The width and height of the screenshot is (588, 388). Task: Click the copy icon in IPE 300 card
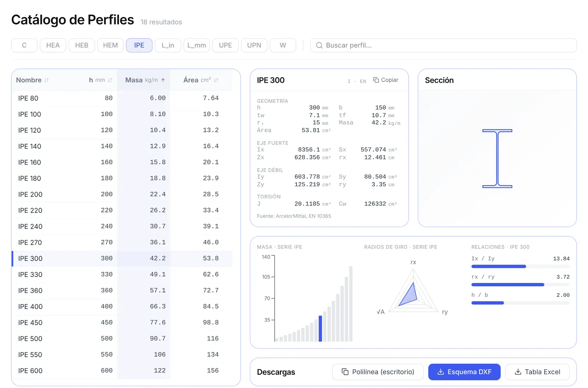[376, 80]
